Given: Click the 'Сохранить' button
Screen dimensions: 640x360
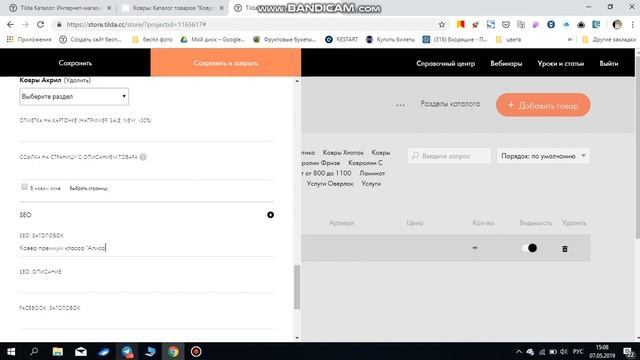Looking at the screenshot, I should point(75,63).
